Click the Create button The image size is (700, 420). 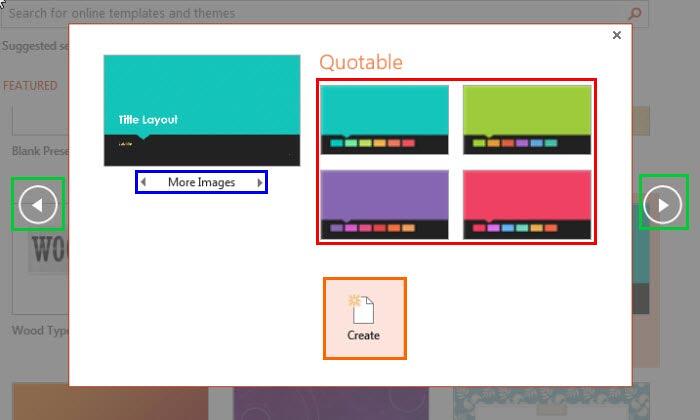[x=364, y=318]
